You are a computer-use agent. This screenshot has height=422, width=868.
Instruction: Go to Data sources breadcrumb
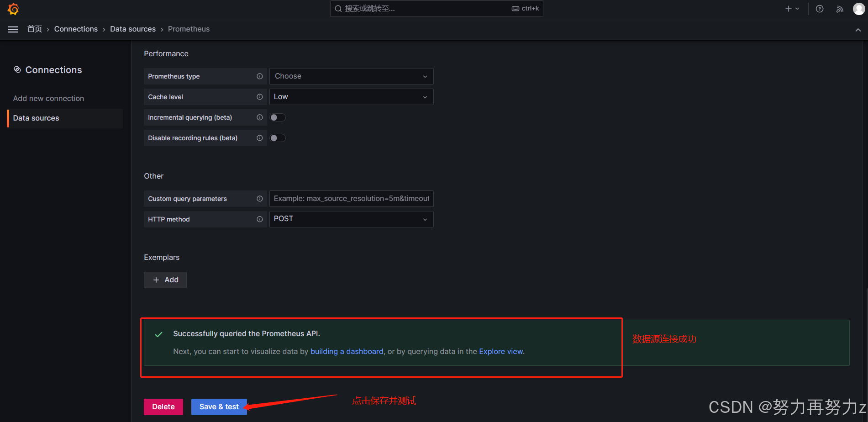click(133, 29)
